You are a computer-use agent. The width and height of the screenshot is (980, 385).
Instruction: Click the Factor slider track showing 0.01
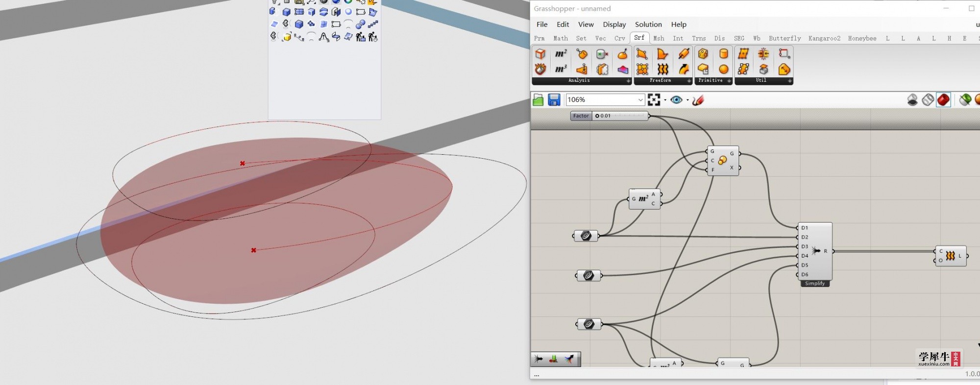pos(620,116)
